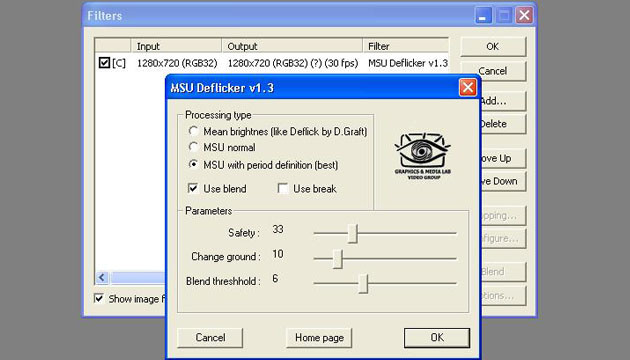
Task: Toggle the Show image formats checkbox
Action: 99,298
